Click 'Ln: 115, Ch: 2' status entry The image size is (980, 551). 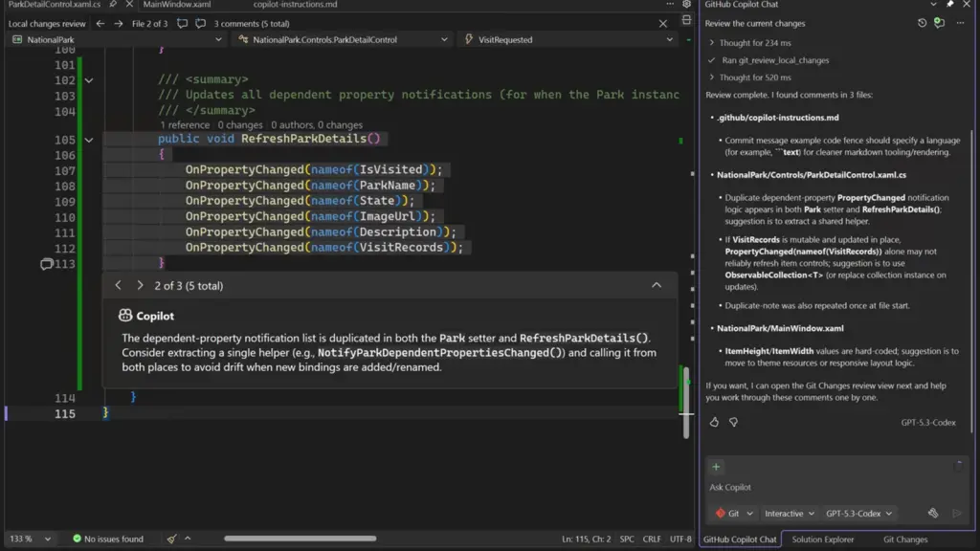[587, 539]
